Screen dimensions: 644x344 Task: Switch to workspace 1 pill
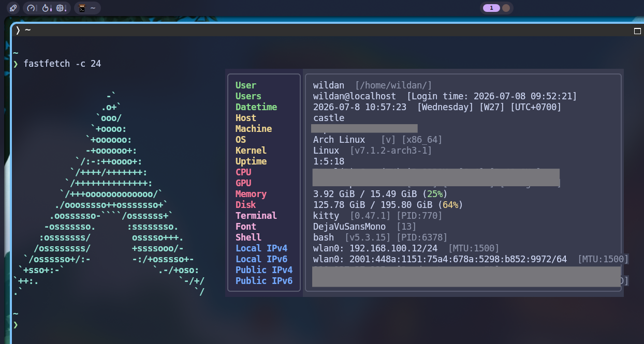pyautogui.click(x=491, y=8)
